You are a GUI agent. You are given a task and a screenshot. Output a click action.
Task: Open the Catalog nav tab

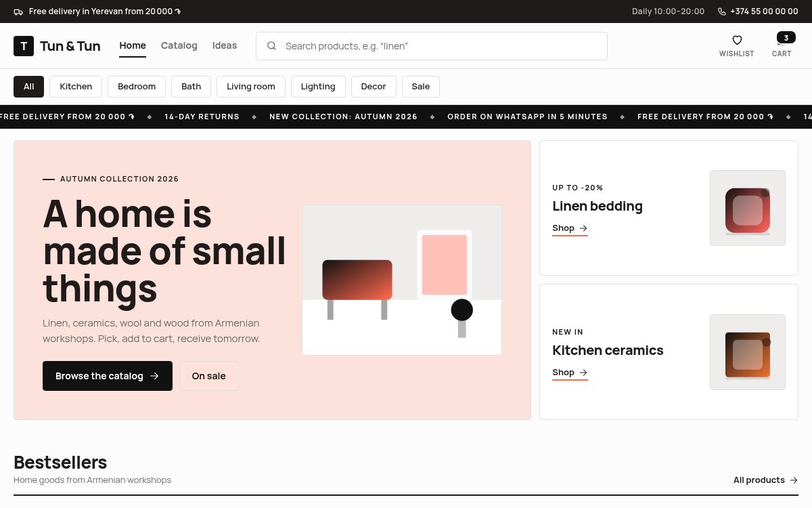point(179,45)
